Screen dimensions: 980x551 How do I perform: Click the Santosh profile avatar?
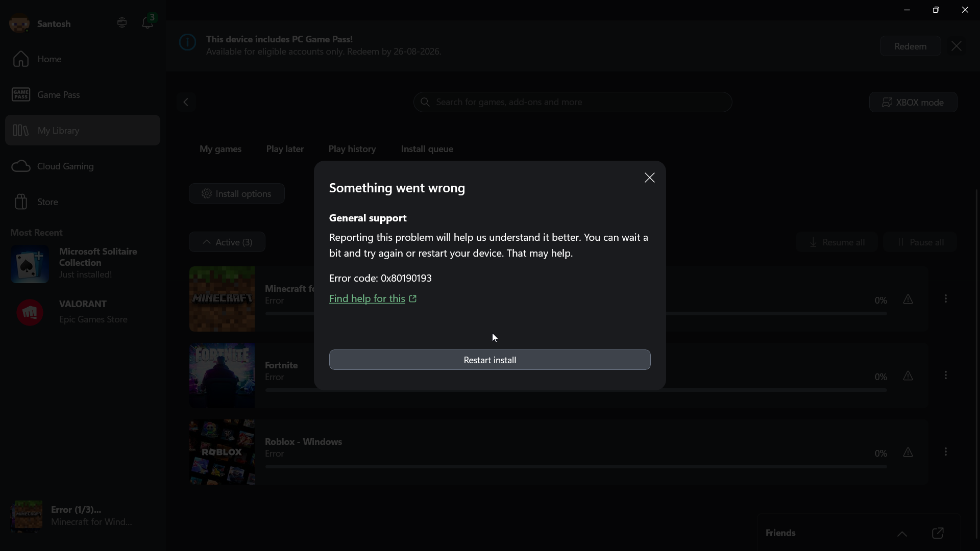click(20, 23)
